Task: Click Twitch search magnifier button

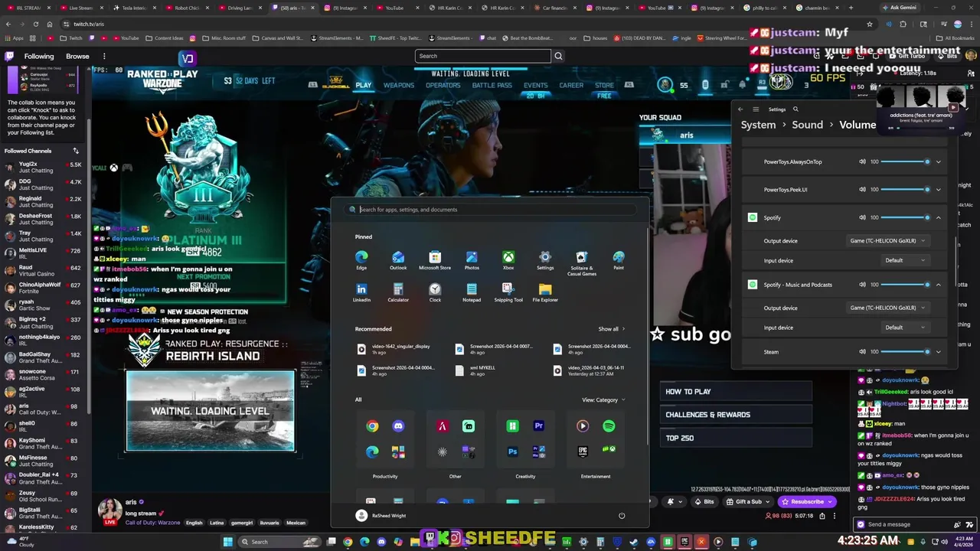Action: pos(558,56)
